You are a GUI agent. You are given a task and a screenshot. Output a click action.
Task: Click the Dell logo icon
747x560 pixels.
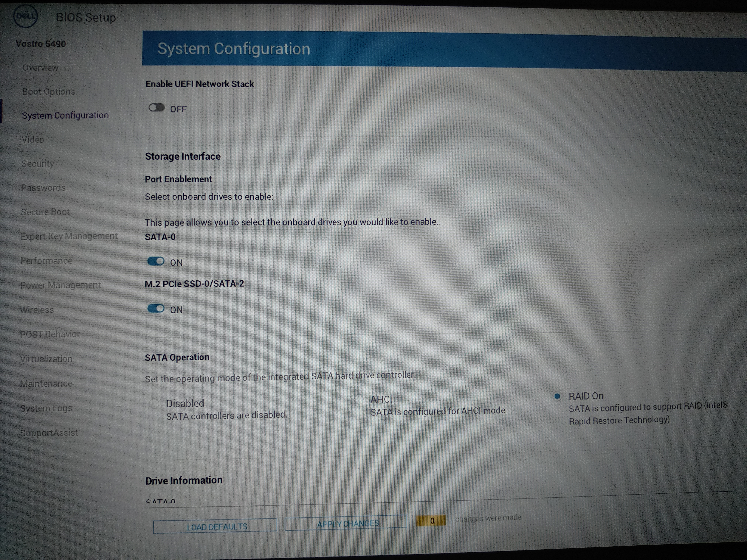coord(25,16)
